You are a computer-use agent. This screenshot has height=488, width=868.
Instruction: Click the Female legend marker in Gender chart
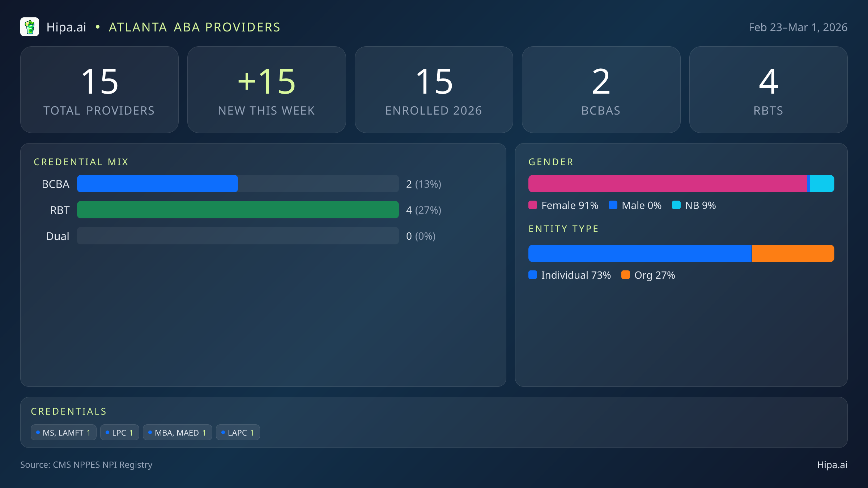click(x=533, y=205)
